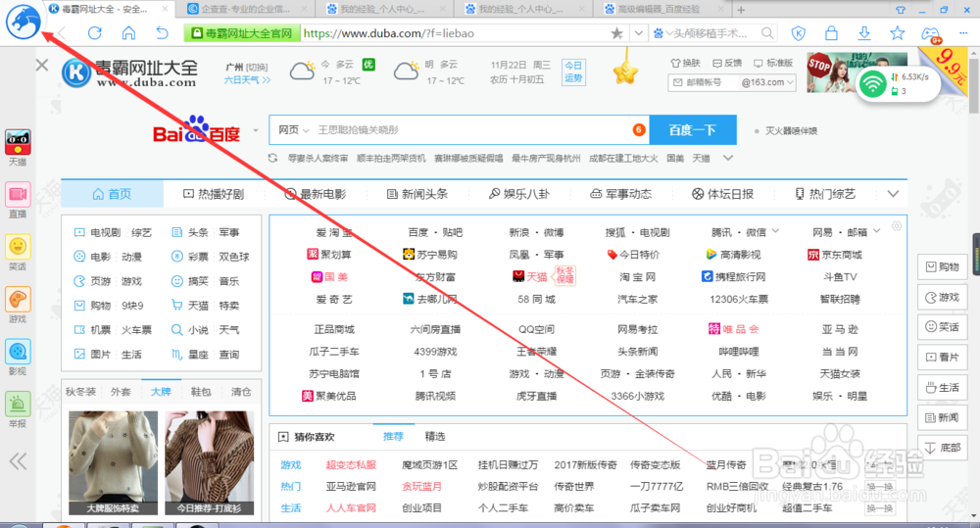Click into the Baidu search text box
The image size is (980, 528).
(x=470, y=130)
